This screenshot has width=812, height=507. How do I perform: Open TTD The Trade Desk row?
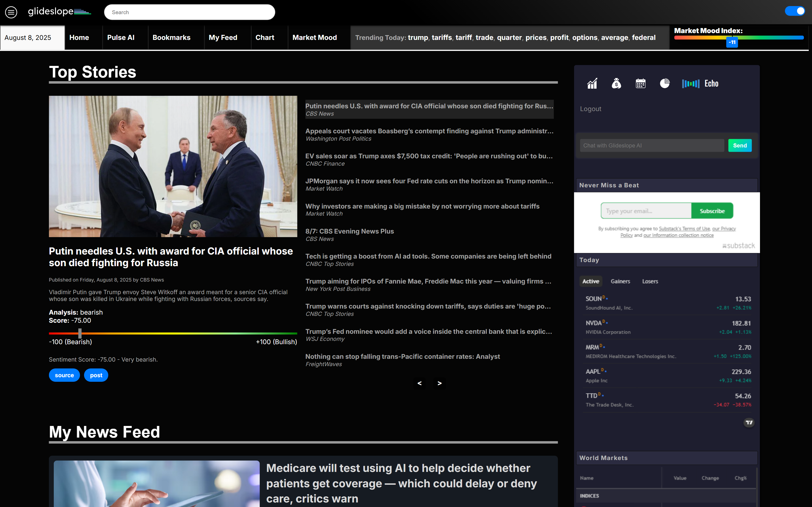pos(668,400)
